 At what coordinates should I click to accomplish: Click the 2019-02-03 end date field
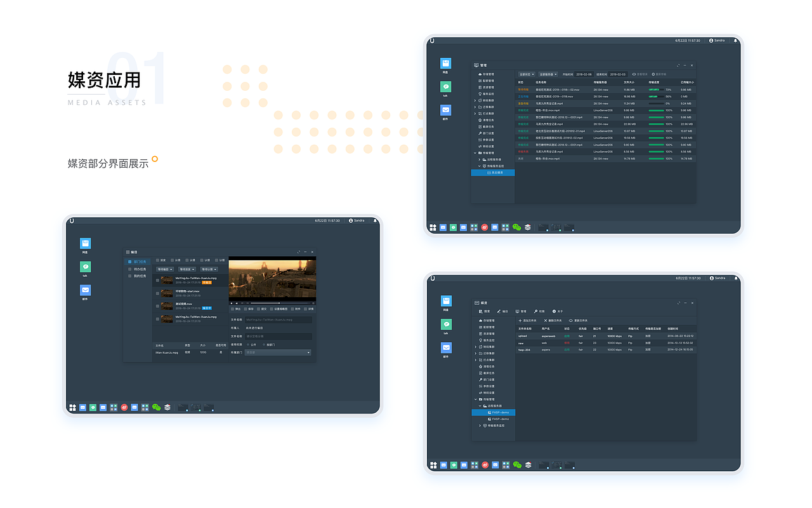click(x=618, y=74)
